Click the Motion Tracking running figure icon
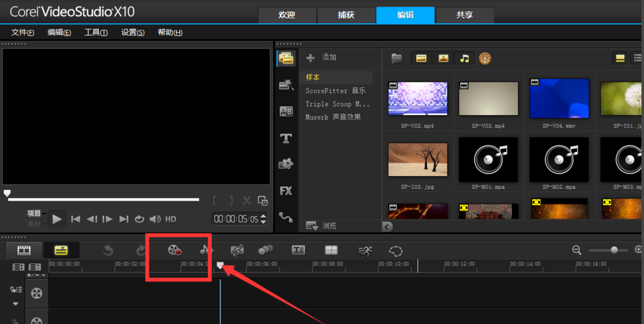The image size is (644, 324). tap(365, 251)
